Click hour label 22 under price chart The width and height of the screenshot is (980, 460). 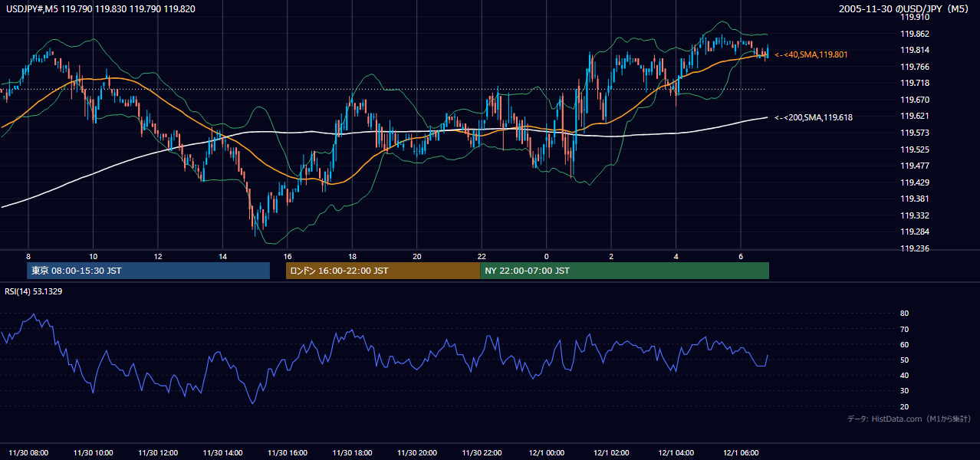[482, 256]
